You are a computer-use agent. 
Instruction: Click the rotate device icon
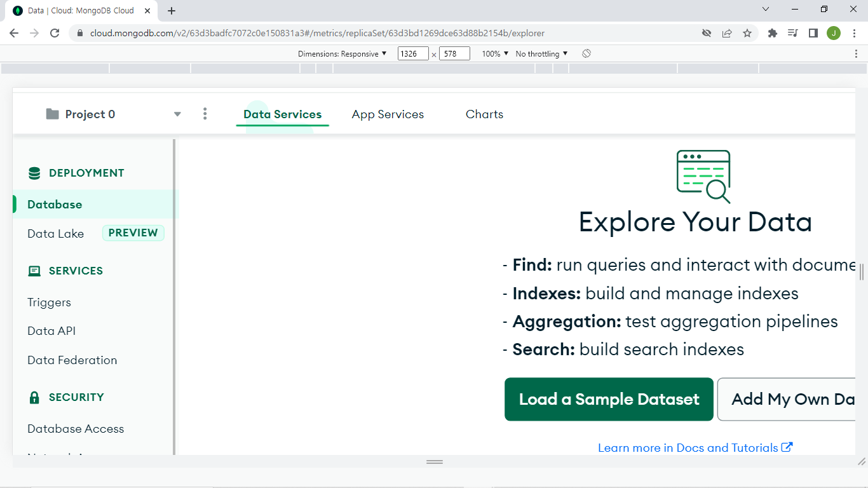coord(587,54)
